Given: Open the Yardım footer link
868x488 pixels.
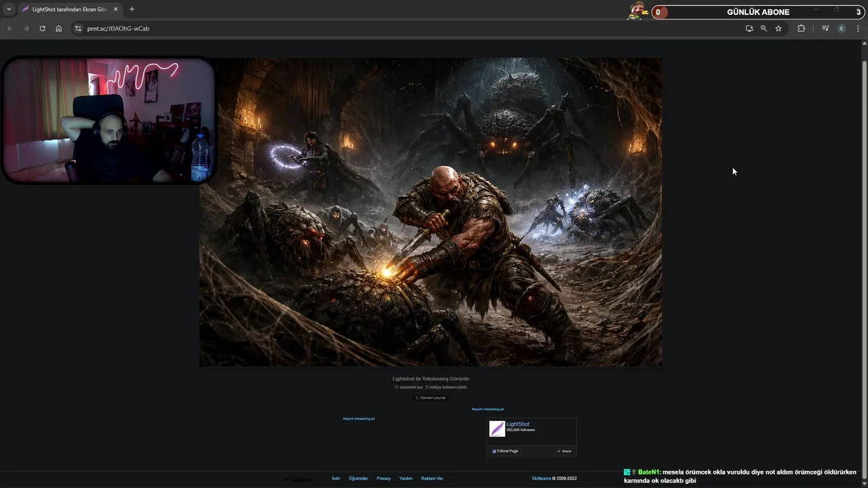Looking at the screenshot, I should tap(406, 479).
